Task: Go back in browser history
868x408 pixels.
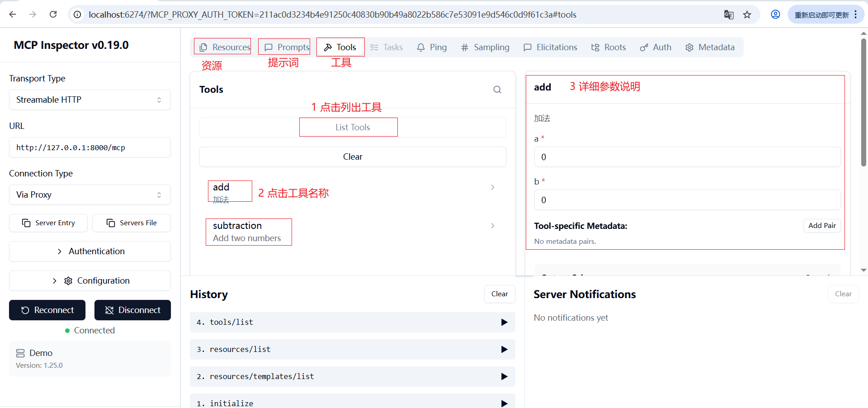Action: [x=13, y=14]
